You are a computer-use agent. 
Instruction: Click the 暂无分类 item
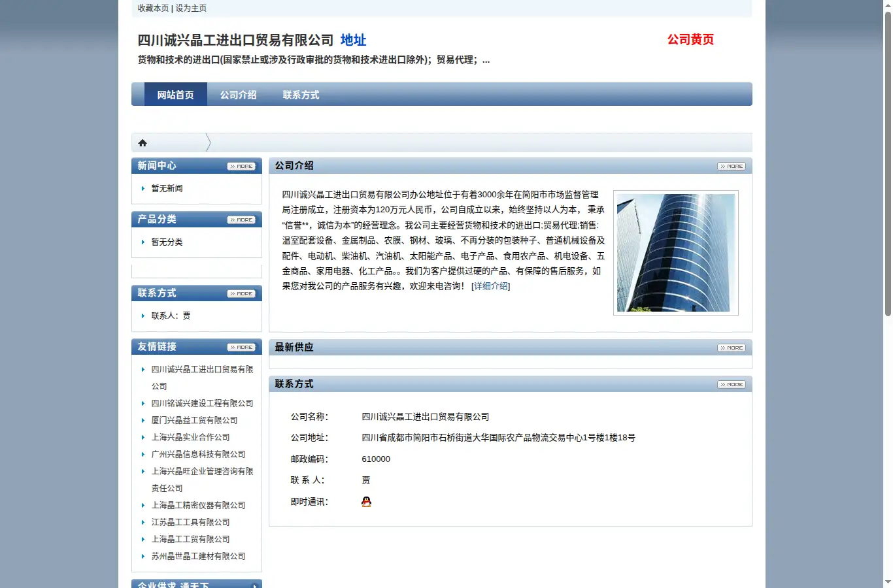point(167,242)
